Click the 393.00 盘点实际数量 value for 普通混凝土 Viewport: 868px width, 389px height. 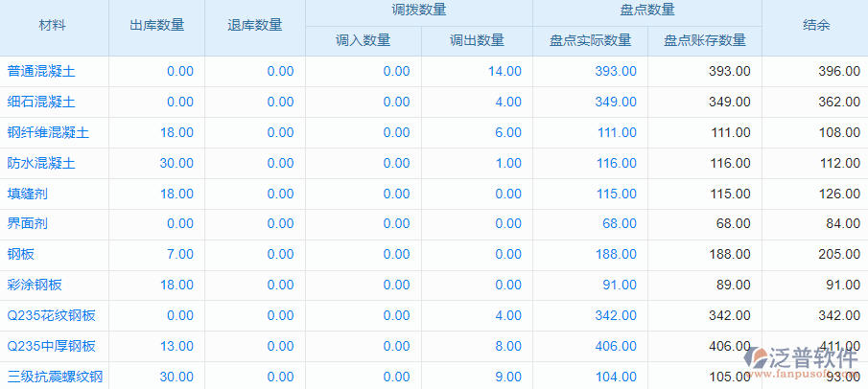point(616,71)
